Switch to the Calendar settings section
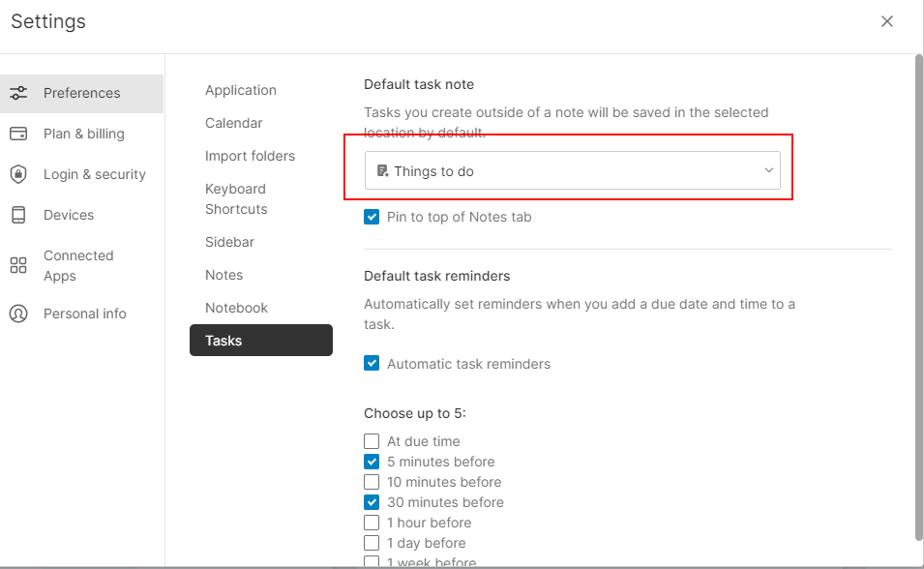 [x=233, y=123]
